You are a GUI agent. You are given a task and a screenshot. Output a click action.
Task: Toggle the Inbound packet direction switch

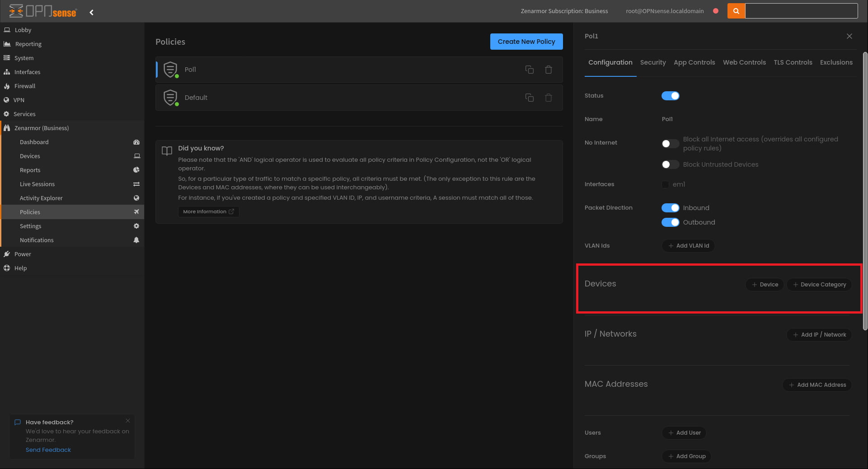[x=671, y=208]
